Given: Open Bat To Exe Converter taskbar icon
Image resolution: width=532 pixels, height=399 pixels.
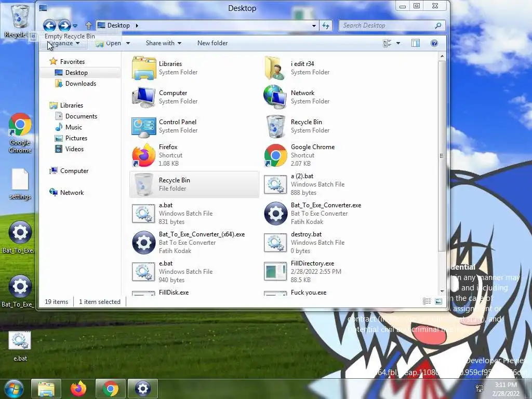Looking at the screenshot, I should [143, 389].
